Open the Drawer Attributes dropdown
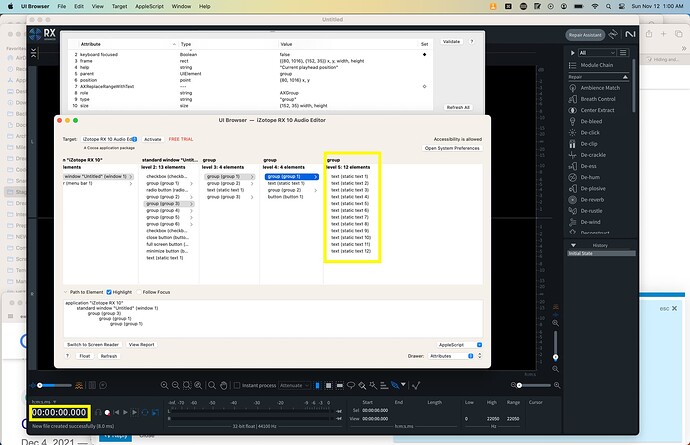Image resolution: width=690 pixels, height=445 pixels. click(451, 356)
